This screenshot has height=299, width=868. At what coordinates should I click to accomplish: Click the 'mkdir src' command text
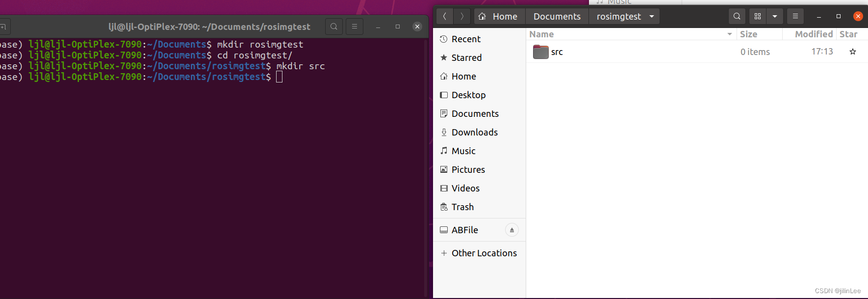301,66
